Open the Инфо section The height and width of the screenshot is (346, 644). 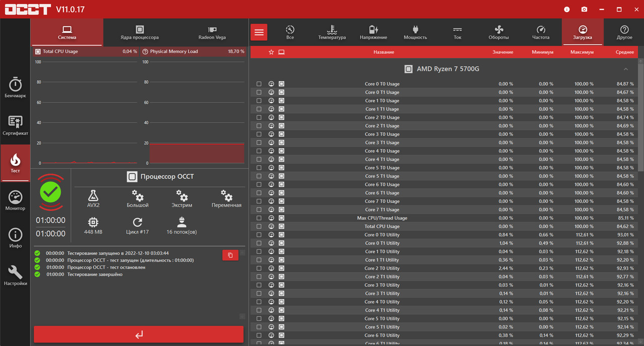[x=15, y=237]
